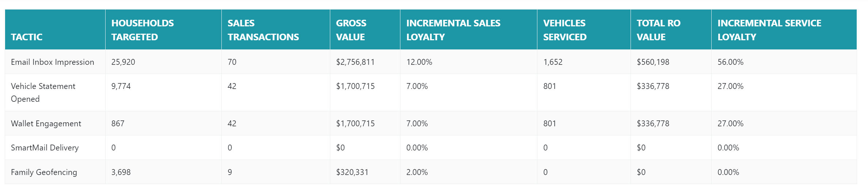This screenshot has height=194, width=868.
Task: Select the Email Inbox Impression row label
Action: pos(53,62)
